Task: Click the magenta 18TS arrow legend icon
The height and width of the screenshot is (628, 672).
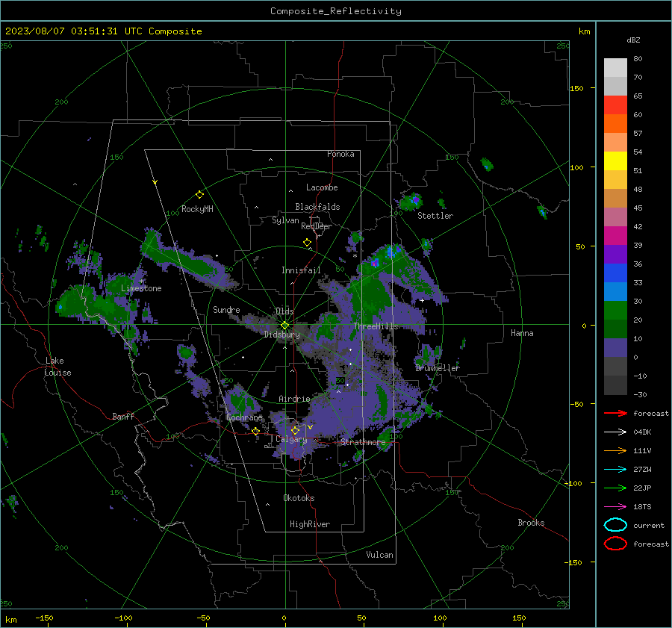Action: click(x=615, y=507)
